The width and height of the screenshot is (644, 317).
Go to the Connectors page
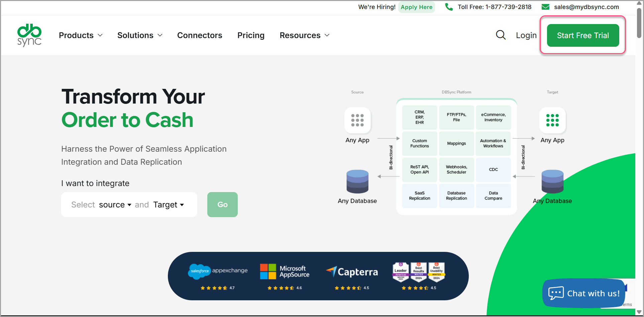200,35
